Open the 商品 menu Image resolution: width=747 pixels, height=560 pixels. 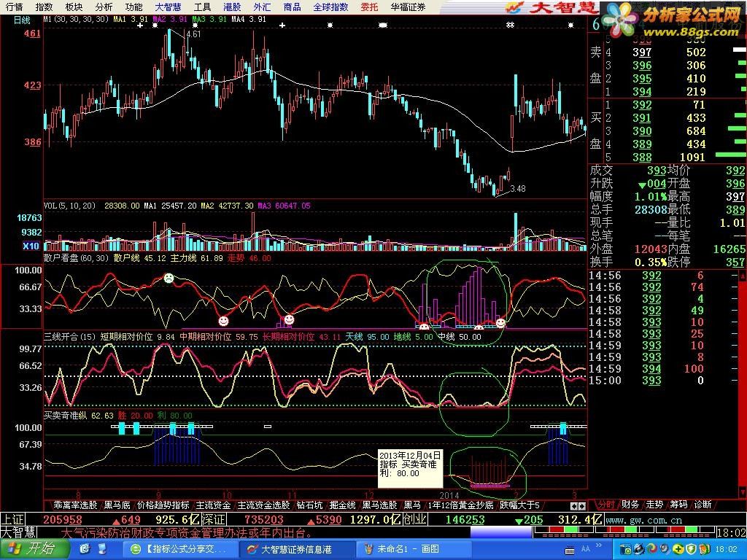292,7
